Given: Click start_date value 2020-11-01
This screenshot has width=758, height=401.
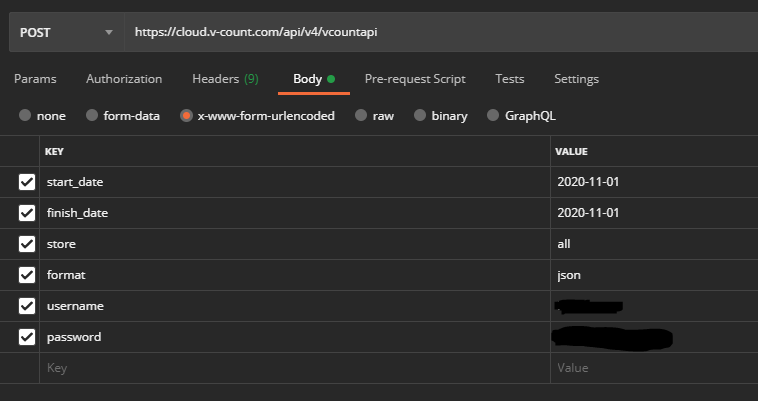Looking at the screenshot, I should pos(588,182).
